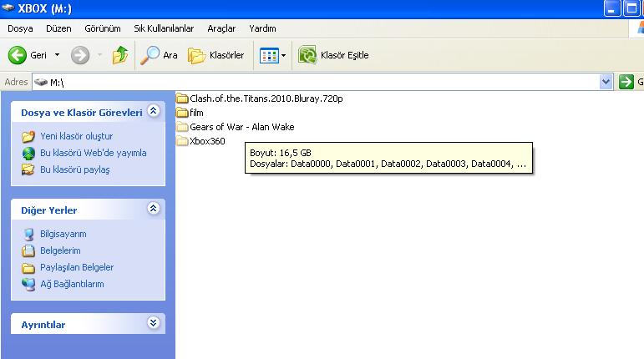Click Bu klasörü Web'de yayımla link
Viewport: 644px width, 359px height.
click(94, 153)
